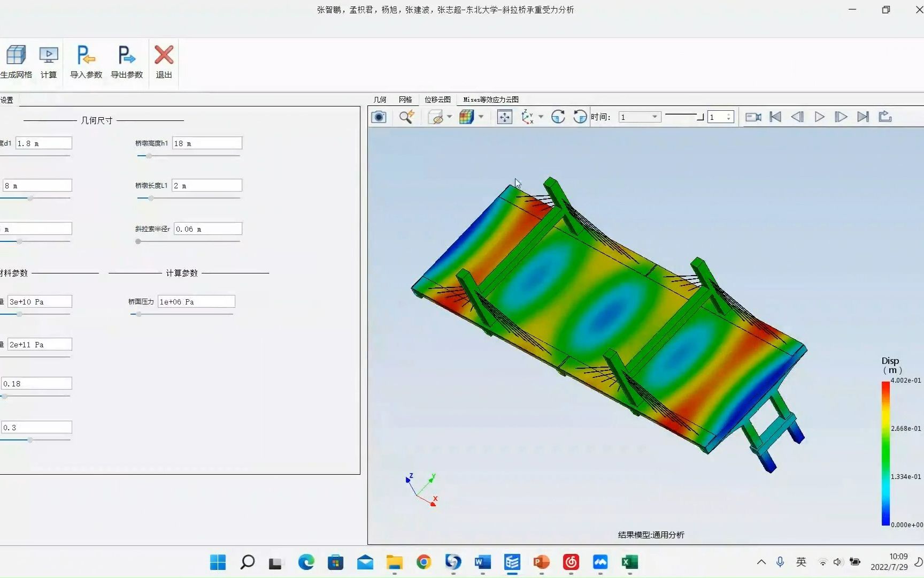Switch to the 网格 tab
Image resolution: width=924 pixels, height=578 pixels.
[x=405, y=100]
